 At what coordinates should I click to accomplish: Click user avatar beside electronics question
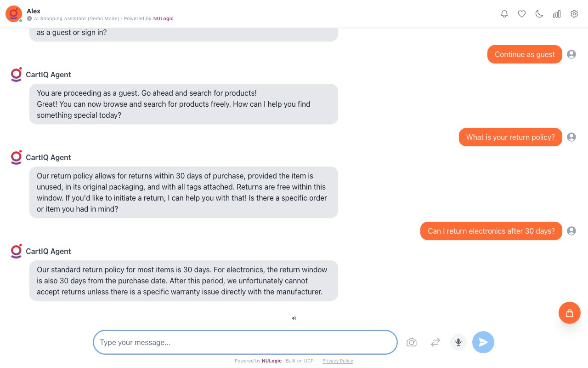coord(571,231)
